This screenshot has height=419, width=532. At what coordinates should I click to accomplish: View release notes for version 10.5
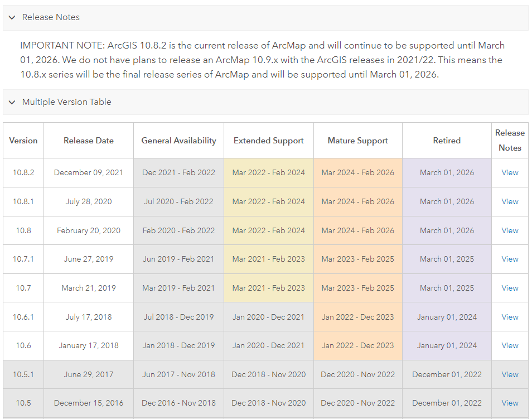[x=509, y=403]
